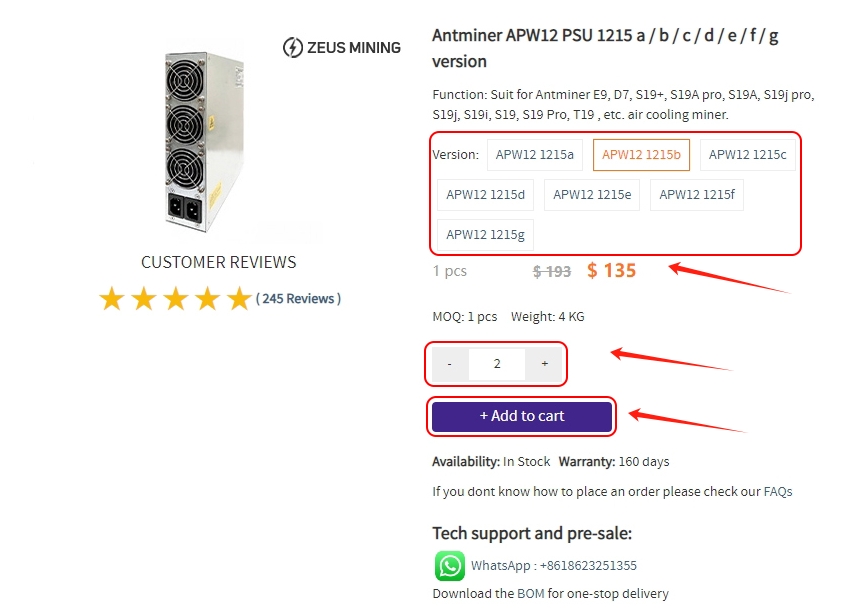854x611 pixels.
Task: Click the quantity input field
Action: [x=497, y=364]
